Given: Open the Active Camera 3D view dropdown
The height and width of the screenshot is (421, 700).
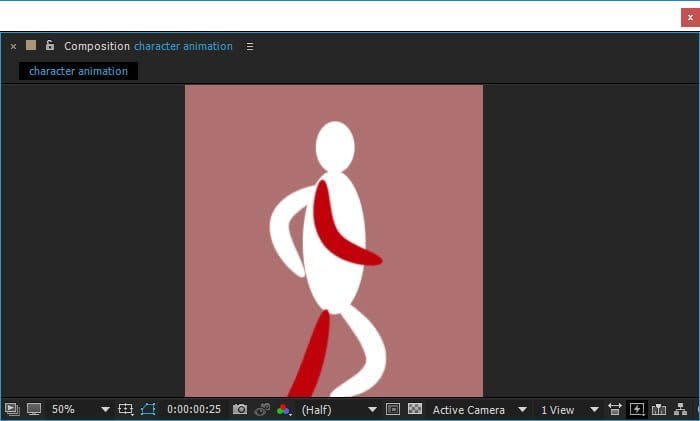Looking at the screenshot, I should 480,410.
